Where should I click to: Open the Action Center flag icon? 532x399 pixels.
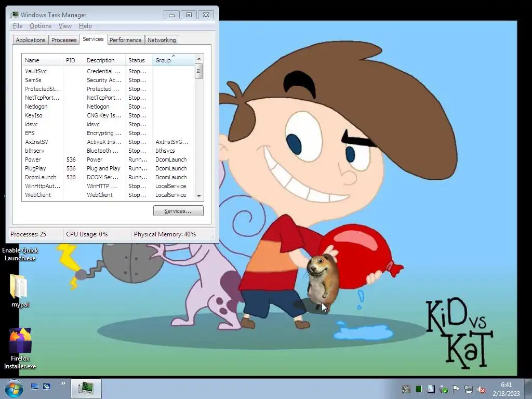[x=456, y=389]
